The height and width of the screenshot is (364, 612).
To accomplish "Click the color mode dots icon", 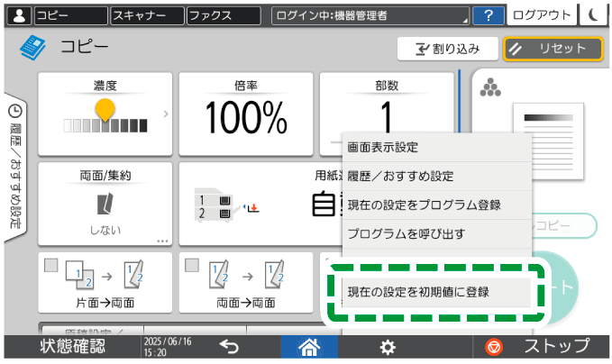I will [x=490, y=87].
